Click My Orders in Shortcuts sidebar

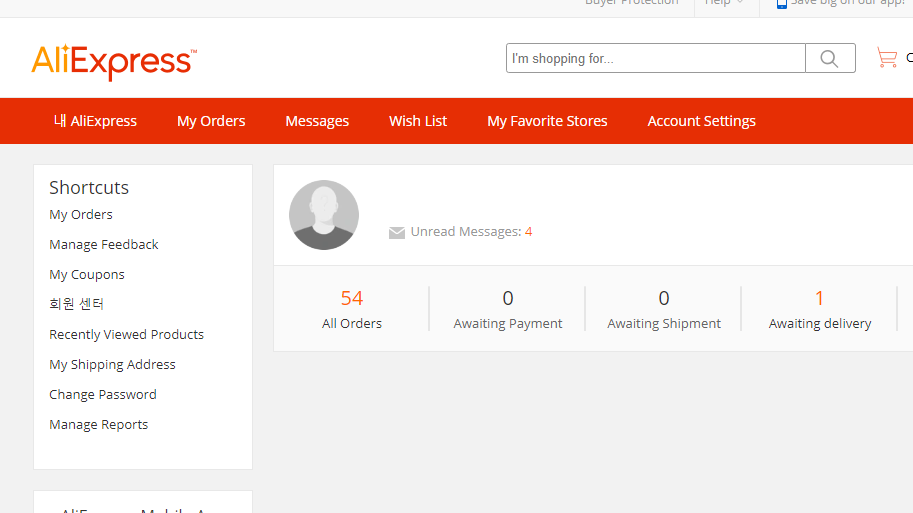point(81,214)
